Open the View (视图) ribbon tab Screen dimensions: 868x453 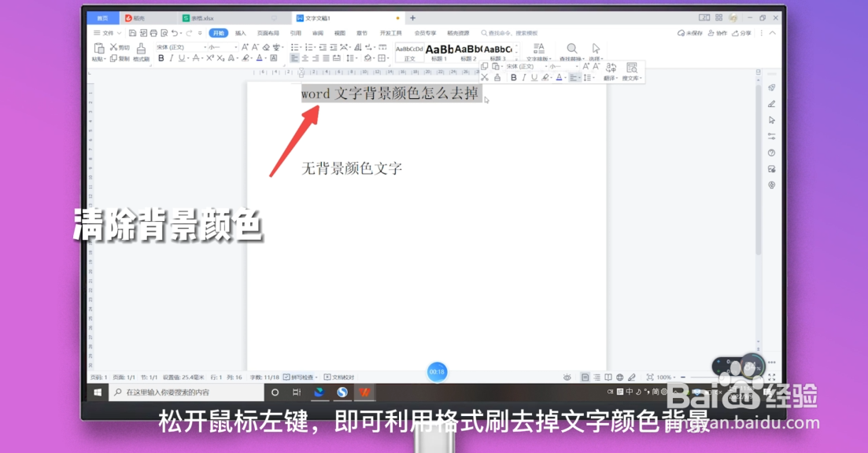tap(340, 33)
